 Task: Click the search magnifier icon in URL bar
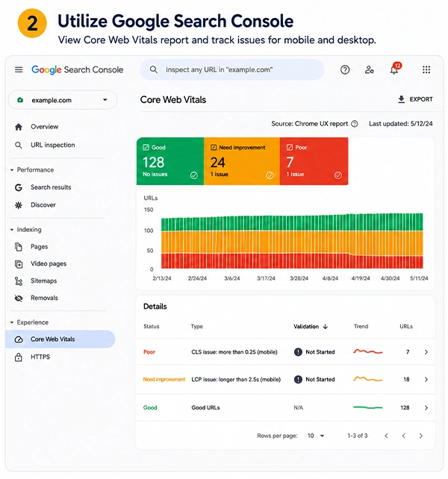(154, 69)
